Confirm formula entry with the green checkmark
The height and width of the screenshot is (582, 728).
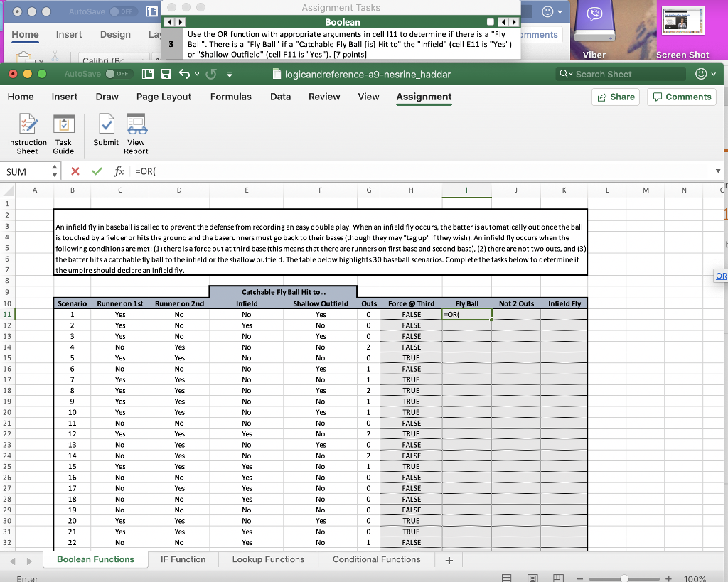click(98, 171)
